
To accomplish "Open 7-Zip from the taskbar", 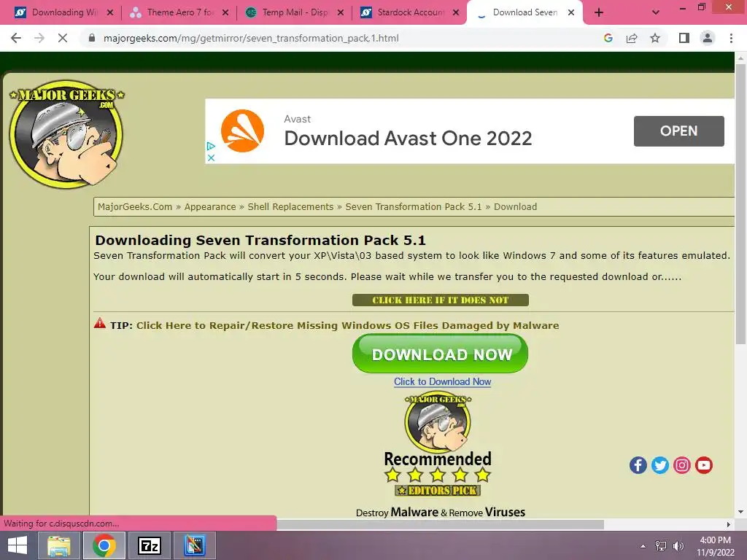I will click(149, 545).
